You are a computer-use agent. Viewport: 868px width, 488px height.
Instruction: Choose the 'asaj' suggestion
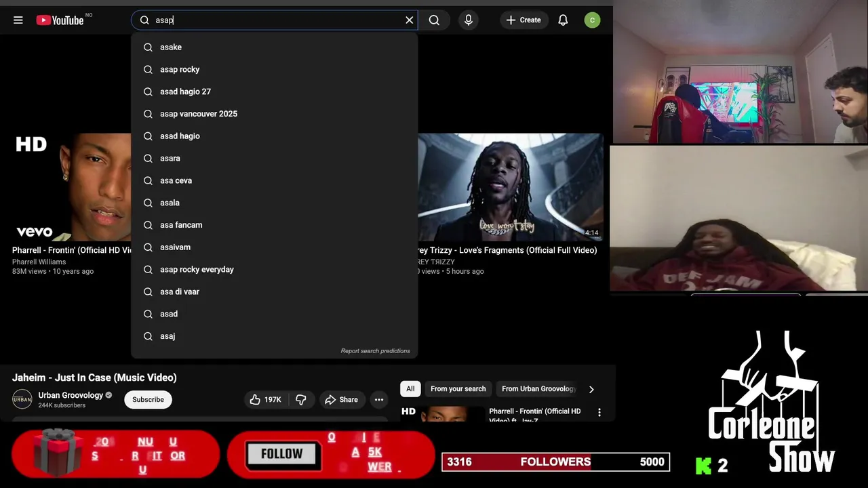(275, 336)
